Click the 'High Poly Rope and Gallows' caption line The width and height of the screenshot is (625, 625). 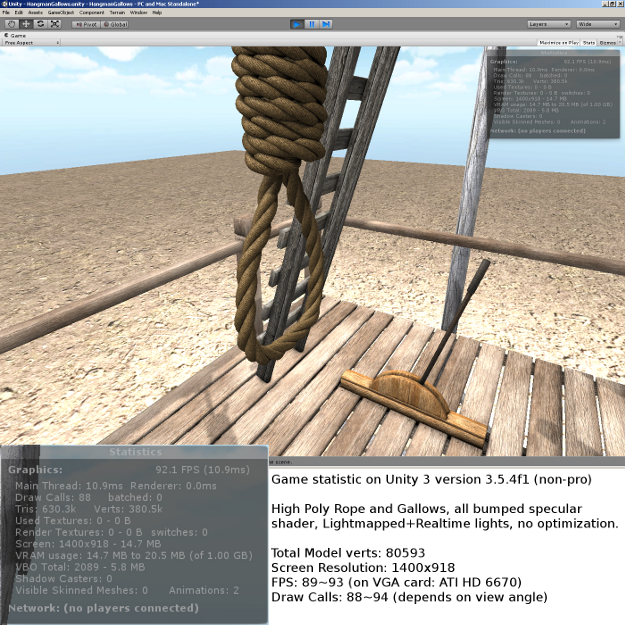click(x=426, y=509)
